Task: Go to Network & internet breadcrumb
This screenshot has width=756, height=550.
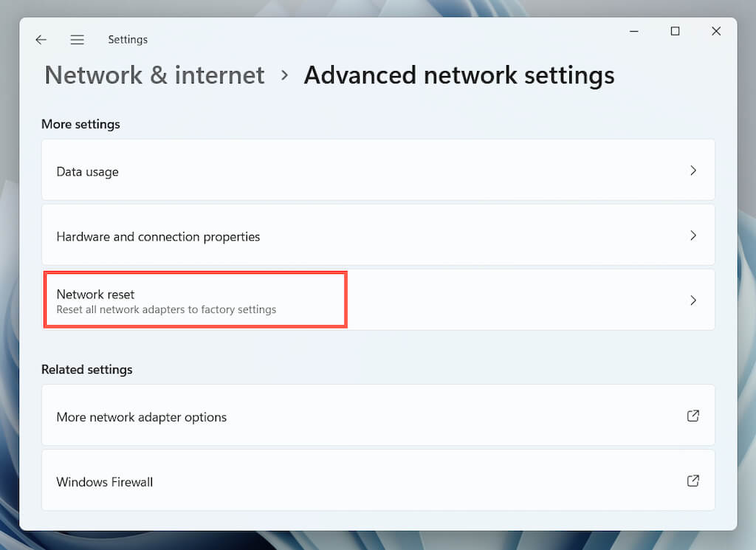Action: click(x=154, y=75)
